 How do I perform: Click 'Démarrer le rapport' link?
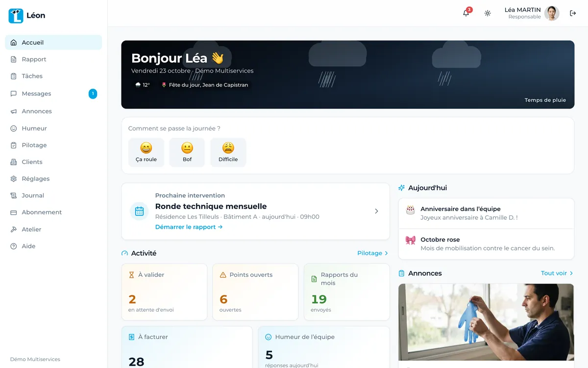click(x=189, y=227)
